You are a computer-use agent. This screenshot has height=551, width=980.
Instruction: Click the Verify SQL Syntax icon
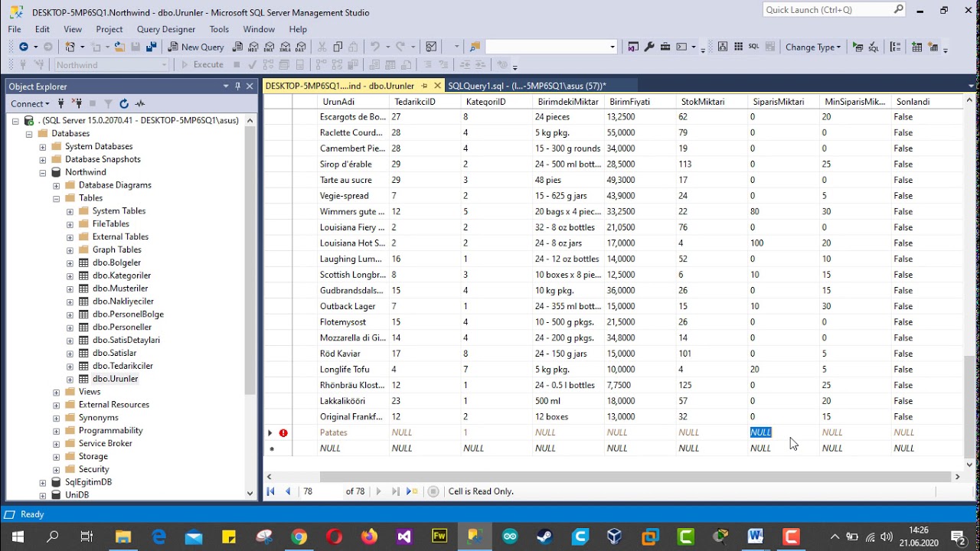tap(874, 47)
